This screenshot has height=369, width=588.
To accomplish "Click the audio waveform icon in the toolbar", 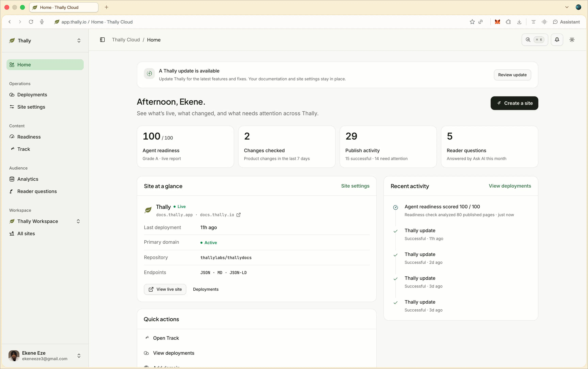I will click(x=544, y=22).
